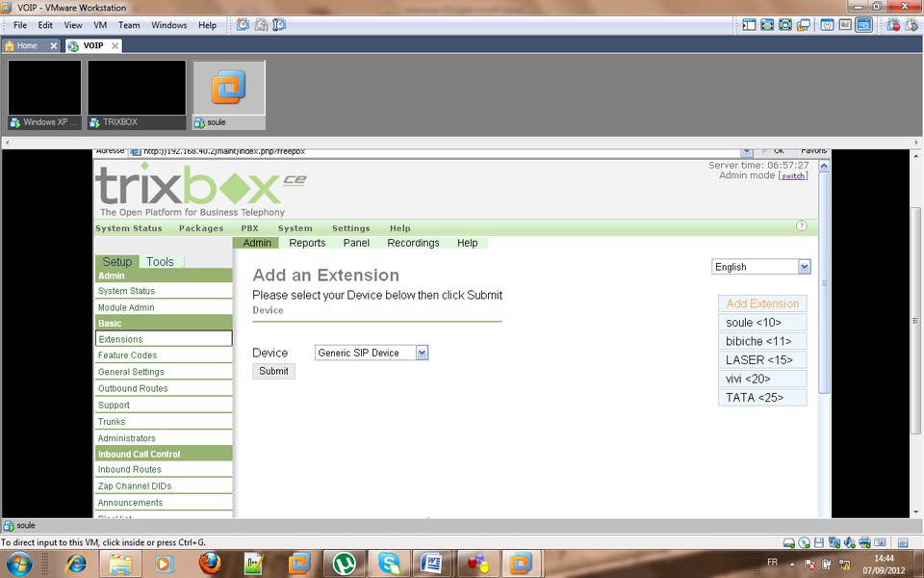Screen dimensions: 924x578
Task: Click the switch admin mode link
Action: point(792,175)
